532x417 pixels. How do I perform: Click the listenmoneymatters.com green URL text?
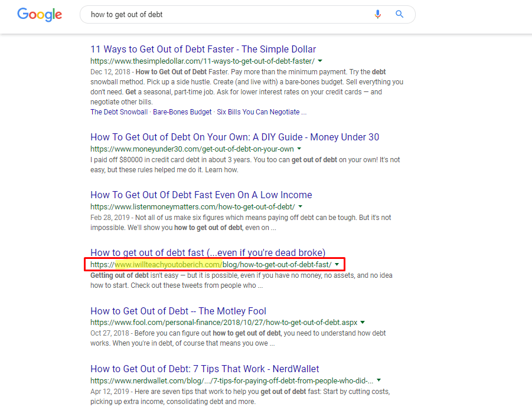[x=192, y=207]
